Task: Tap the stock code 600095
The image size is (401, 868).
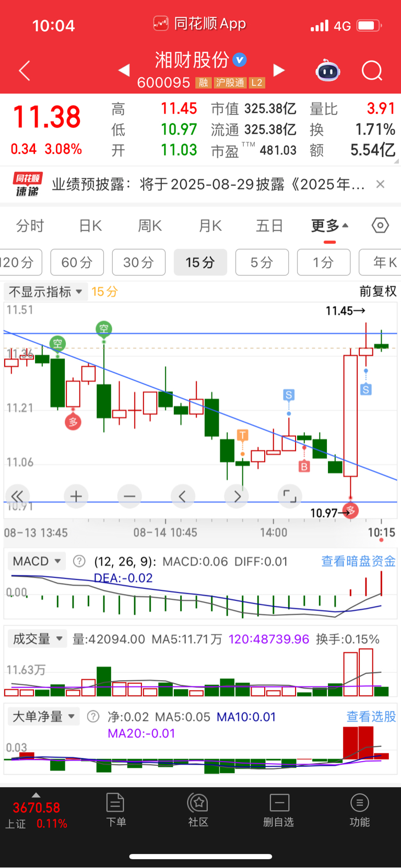Action: point(163,82)
